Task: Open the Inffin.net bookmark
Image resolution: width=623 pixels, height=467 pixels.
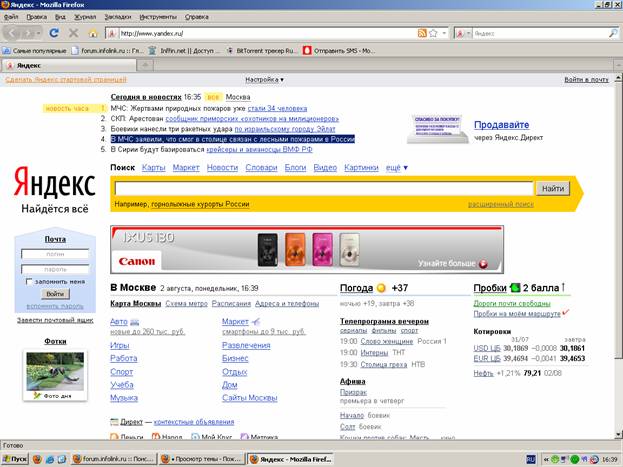Action: pos(184,51)
